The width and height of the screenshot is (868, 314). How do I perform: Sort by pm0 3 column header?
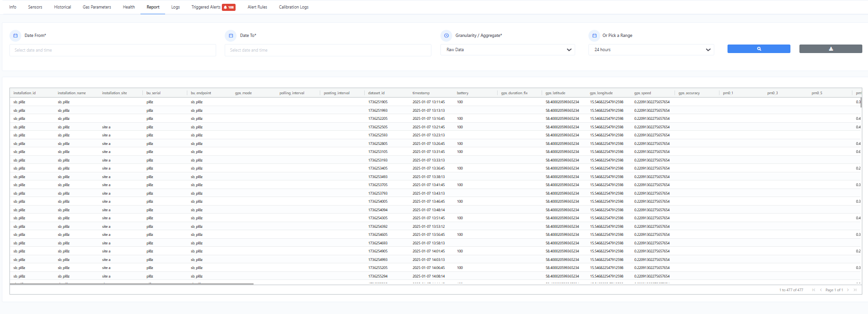point(772,93)
